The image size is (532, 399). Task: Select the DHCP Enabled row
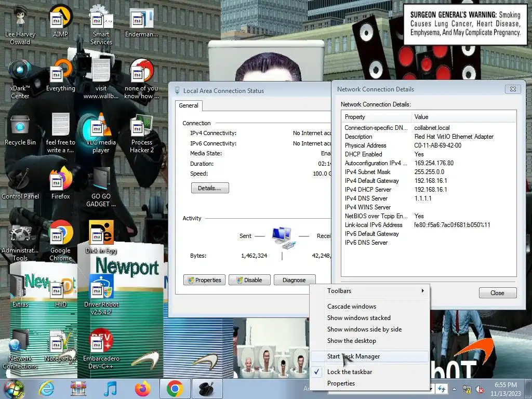pyautogui.click(x=429, y=154)
